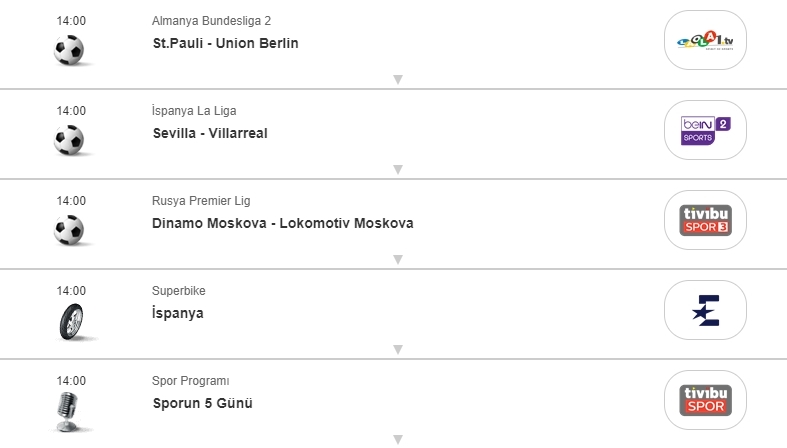
Task: Expand the St.Pauli - Union Berlin details arrow
Action: point(397,80)
